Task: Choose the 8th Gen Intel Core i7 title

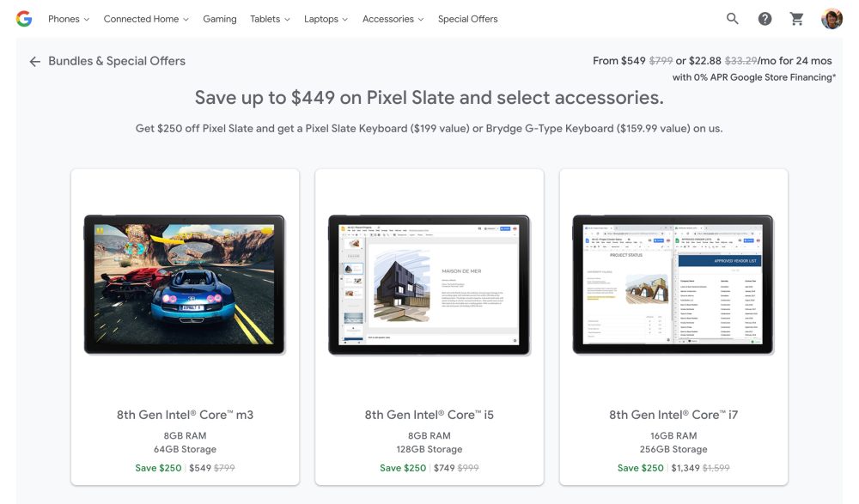Action: (x=673, y=415)
